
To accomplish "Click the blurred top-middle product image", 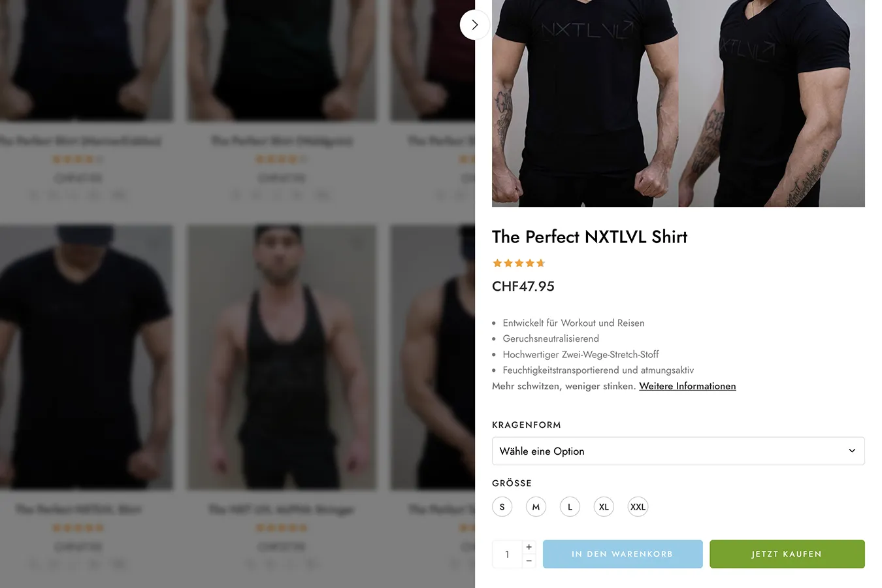I will pyautogui.click(x=282, y=59).
